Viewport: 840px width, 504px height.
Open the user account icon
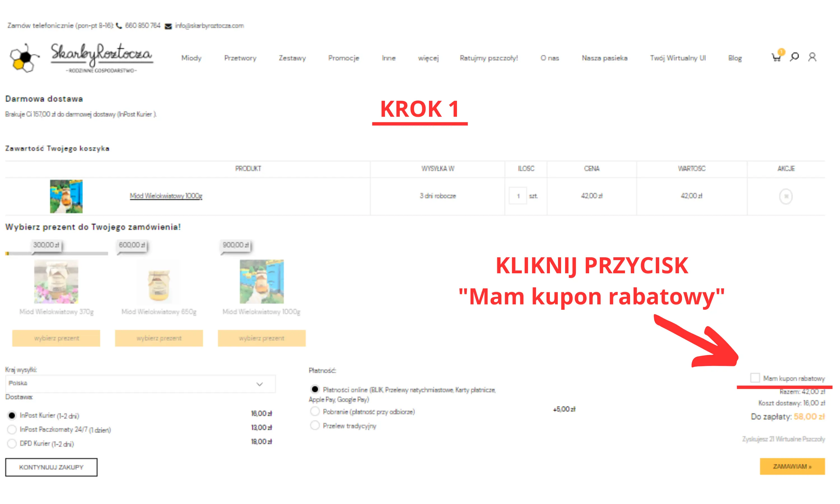812,57
